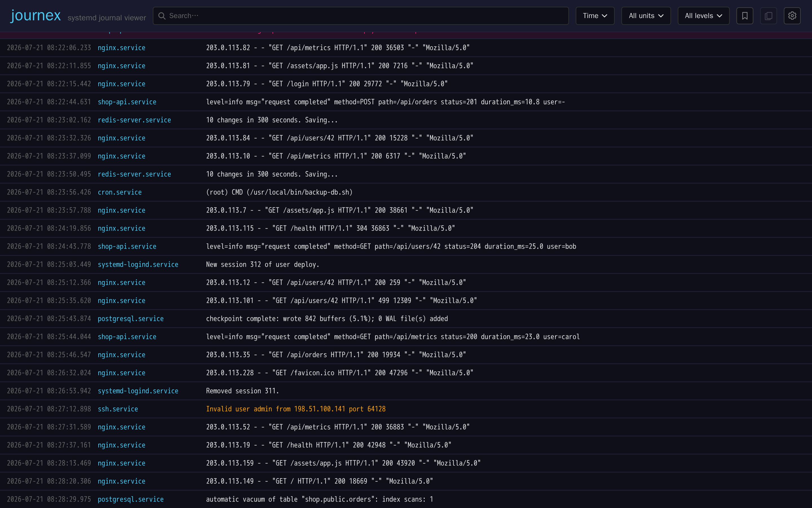Click shop-api.service on user=bob row
The image size is (812, 508).
click(127, 246)
